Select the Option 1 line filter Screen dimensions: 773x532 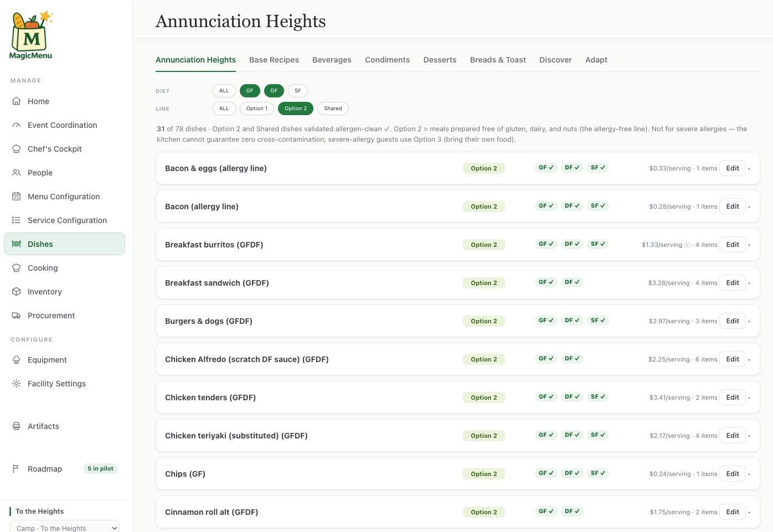click(257, 109)
